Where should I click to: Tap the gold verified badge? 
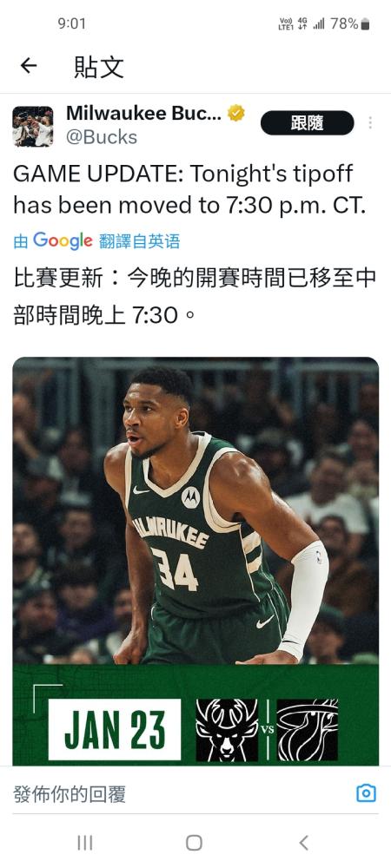pyautogui.click(x=236, y=114)
